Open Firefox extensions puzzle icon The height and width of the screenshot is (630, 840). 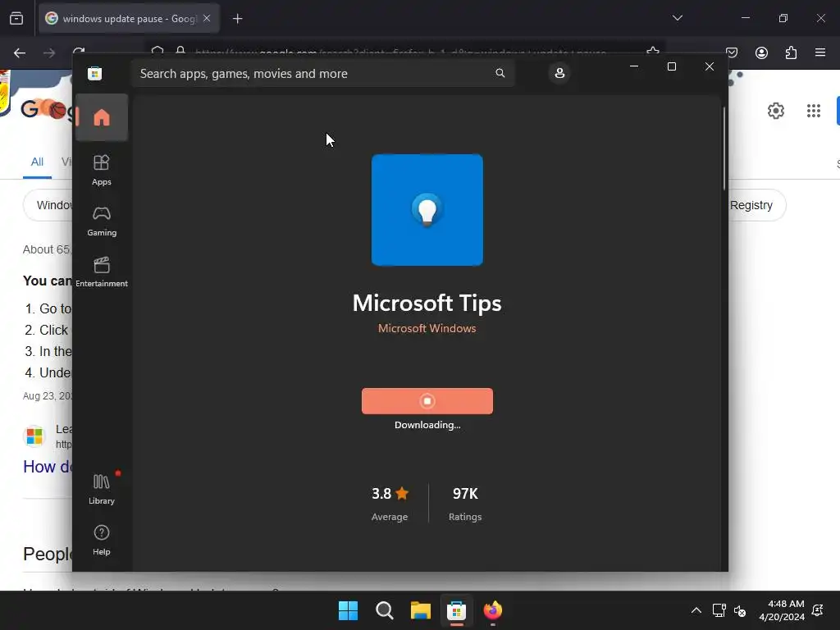click(791, 52)
